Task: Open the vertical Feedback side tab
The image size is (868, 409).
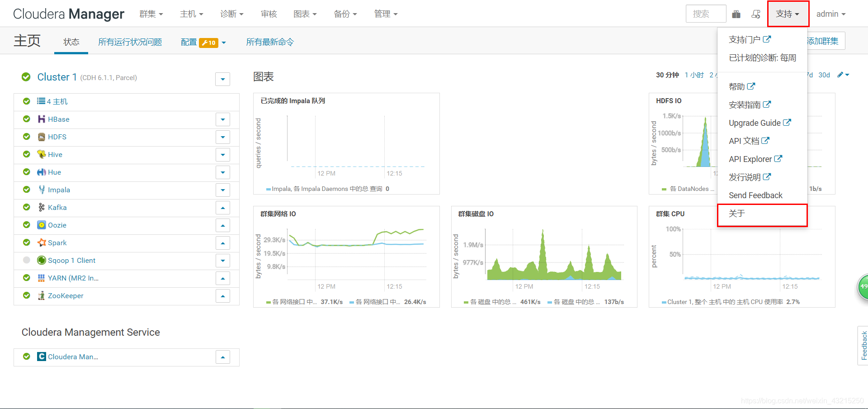Action: [863, 346]
